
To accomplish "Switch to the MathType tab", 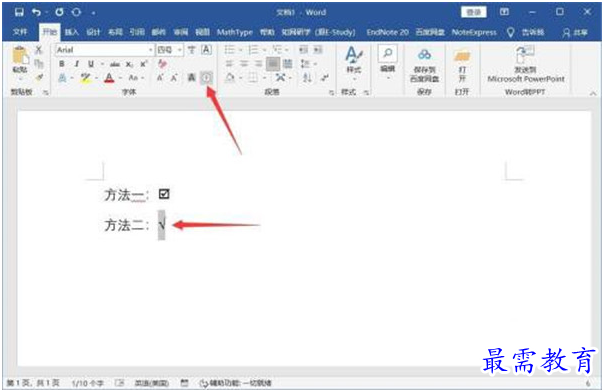I will pyautogui.click(x=235, y=32).
